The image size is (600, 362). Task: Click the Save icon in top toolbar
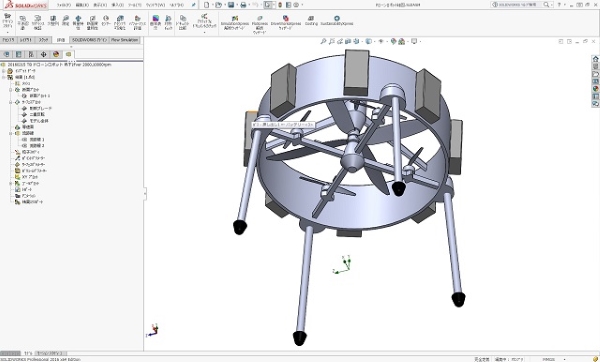point(231,5)
